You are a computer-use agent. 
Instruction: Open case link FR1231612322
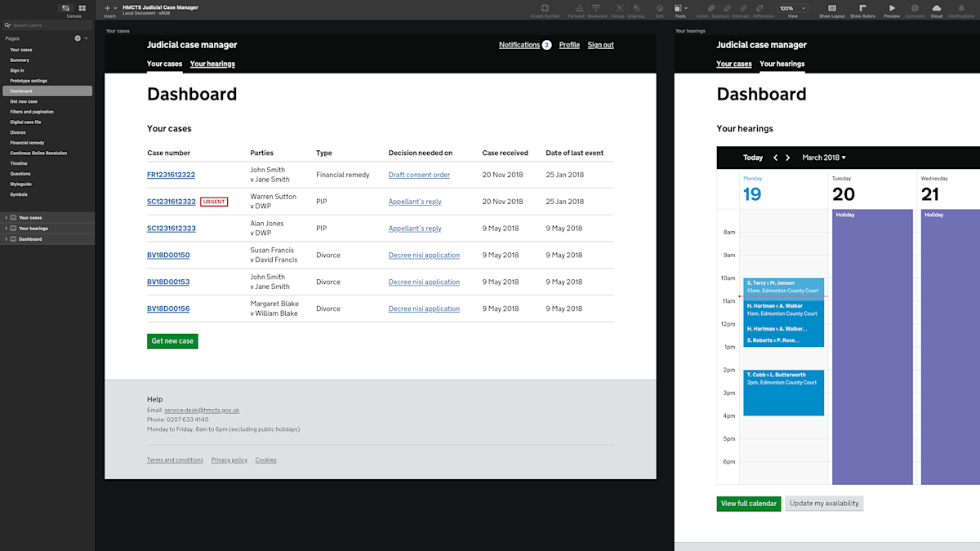tap(171, 175)
